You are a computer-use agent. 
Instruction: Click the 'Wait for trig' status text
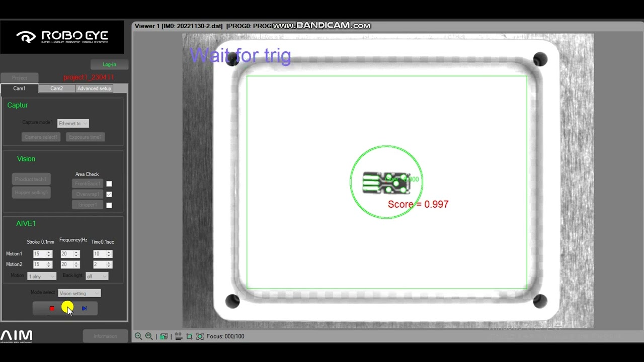tap(240, 55)
